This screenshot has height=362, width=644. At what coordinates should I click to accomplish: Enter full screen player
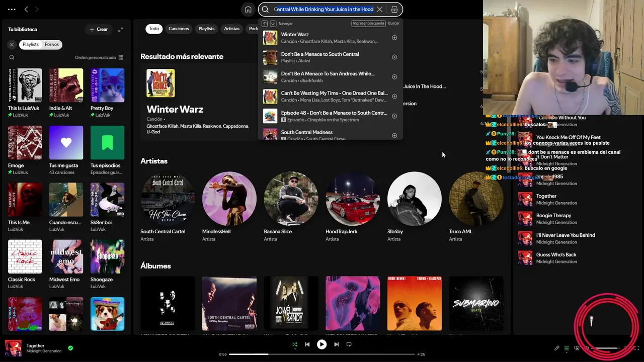coord(636,348)
